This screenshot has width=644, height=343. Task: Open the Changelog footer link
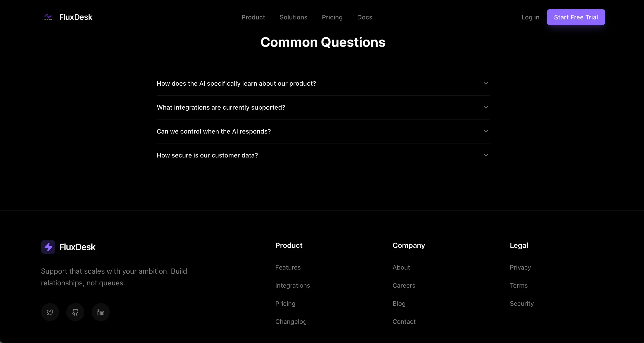[291, 322]
